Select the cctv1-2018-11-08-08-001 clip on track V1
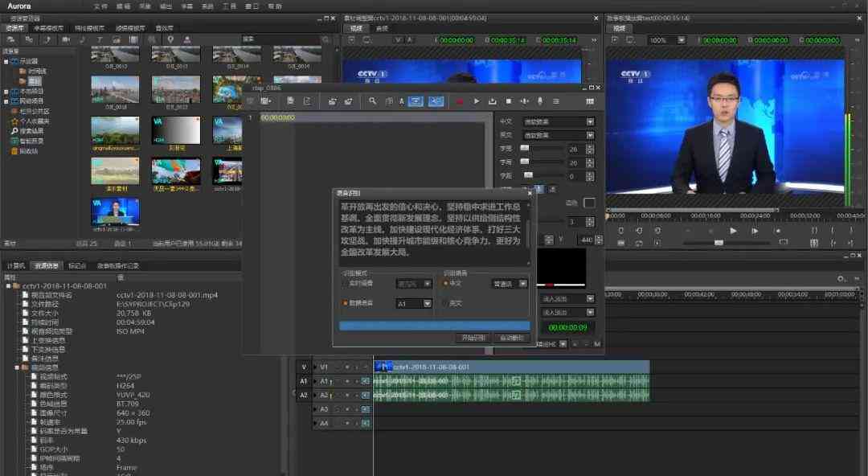 [x=511, y=367]
